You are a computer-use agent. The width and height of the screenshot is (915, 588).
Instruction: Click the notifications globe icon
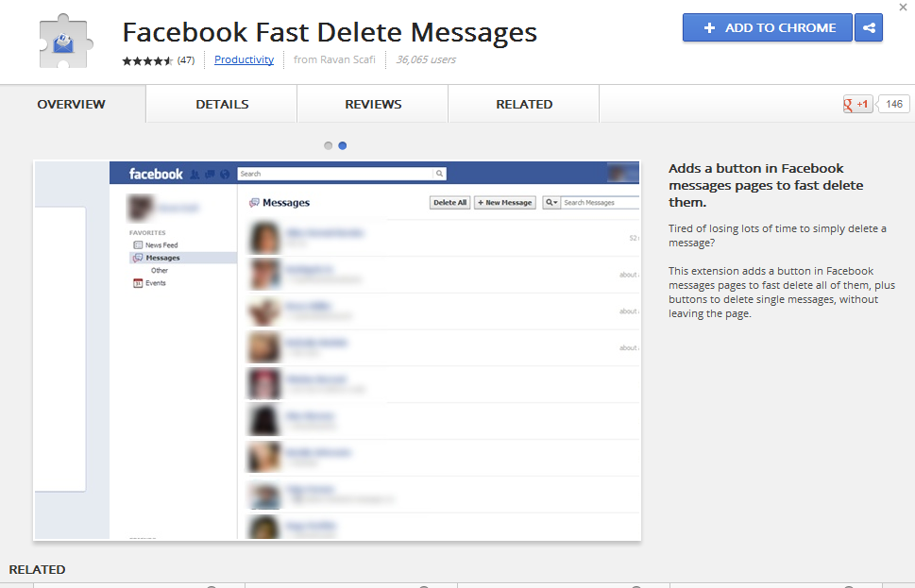tap(225, 175)
